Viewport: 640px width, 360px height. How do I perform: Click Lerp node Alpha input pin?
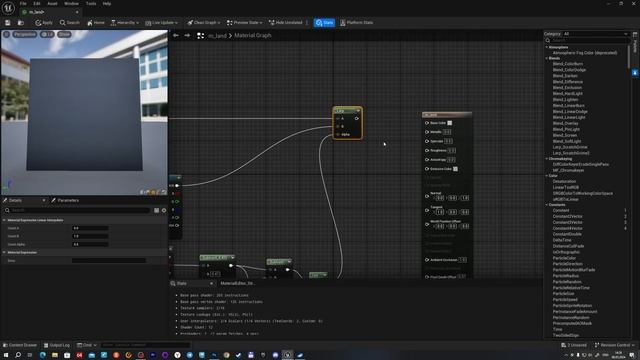coord(338,134)
